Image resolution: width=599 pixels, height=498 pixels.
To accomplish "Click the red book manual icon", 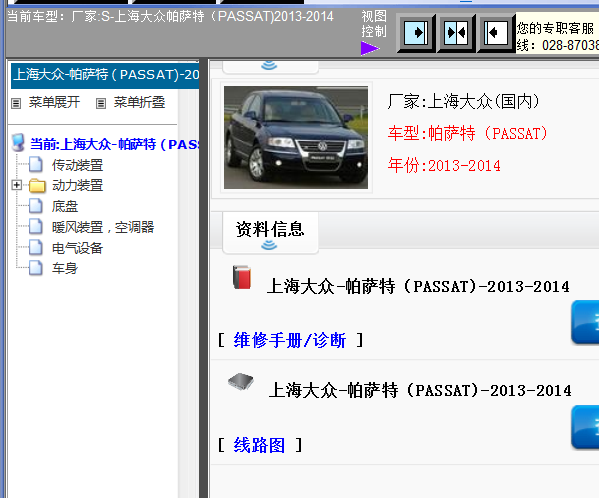I will [242, 277].
